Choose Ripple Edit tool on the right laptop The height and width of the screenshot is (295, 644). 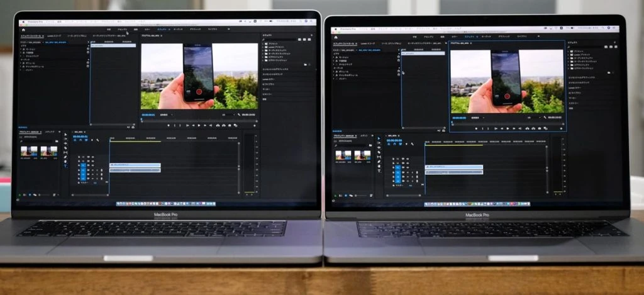pos(379,147)
